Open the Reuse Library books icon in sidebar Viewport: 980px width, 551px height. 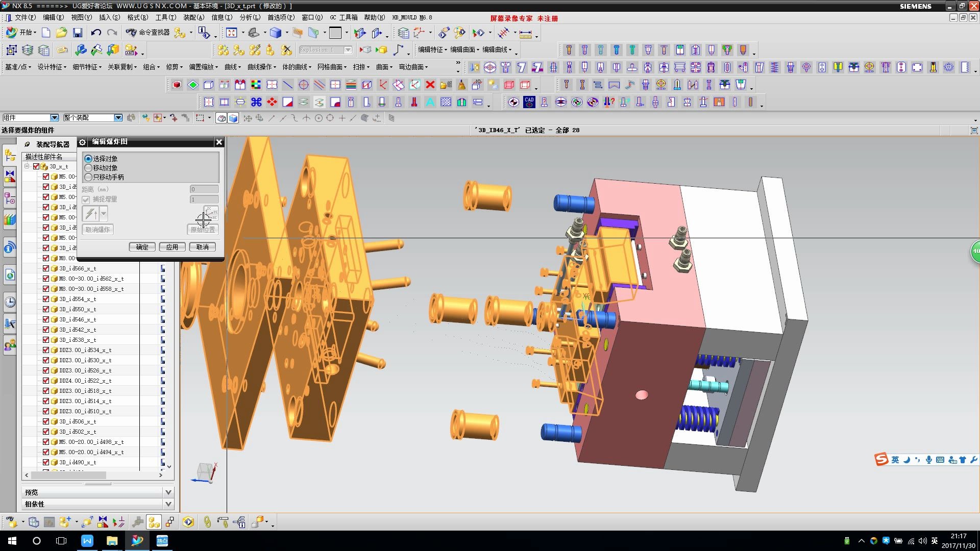click(10, 220)
